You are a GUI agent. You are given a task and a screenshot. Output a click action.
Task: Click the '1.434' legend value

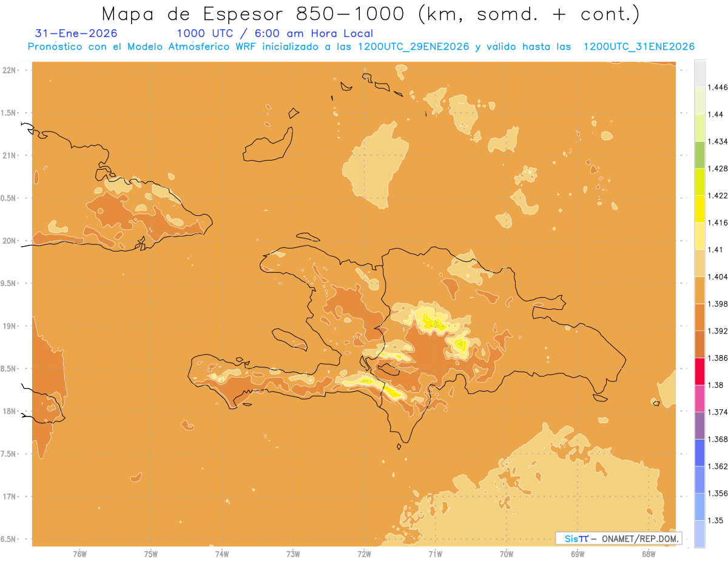click(x=717, y=141)
